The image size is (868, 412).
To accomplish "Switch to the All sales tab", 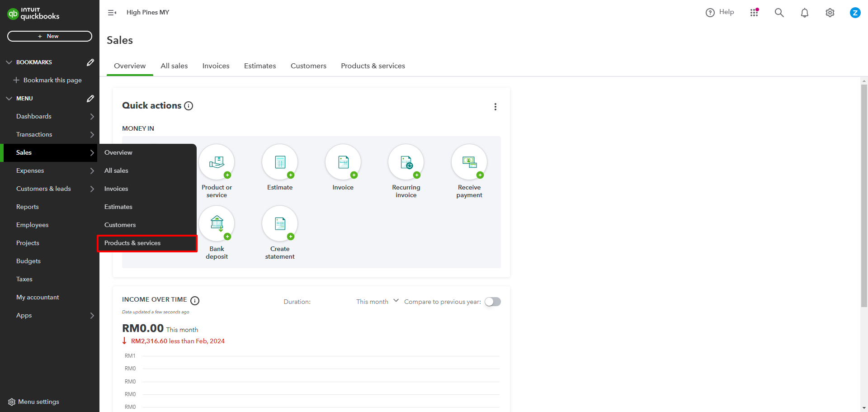I will (174, 66).
